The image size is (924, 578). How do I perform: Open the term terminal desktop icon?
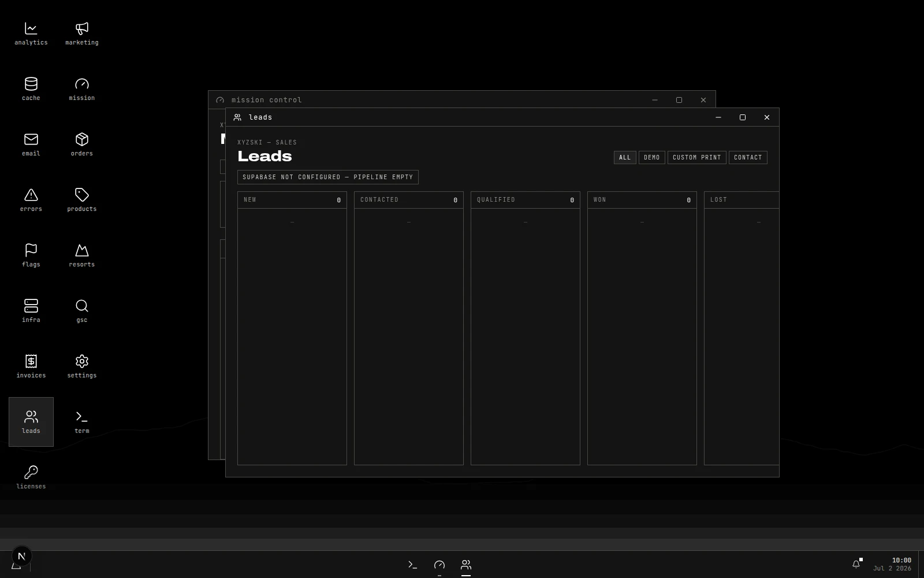coord(82,422)
